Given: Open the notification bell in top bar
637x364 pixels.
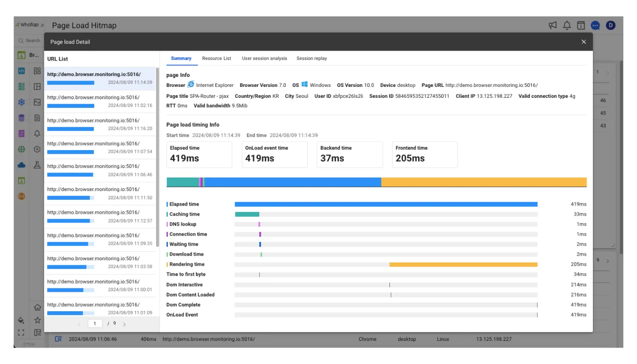Looking at the screenshot, I should [567, 25].
